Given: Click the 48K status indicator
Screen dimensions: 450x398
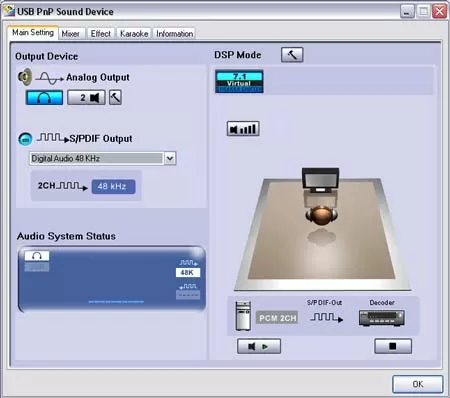Looking at the screenshot, I should 188,272.
